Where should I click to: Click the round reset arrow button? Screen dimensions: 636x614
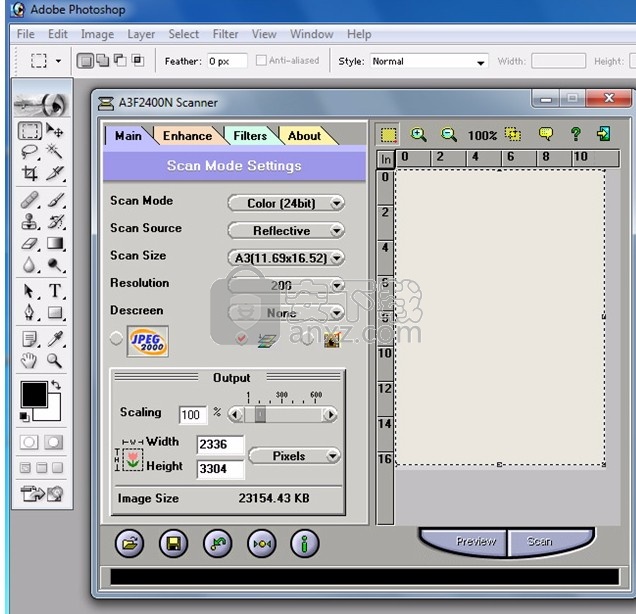[218, 543]
